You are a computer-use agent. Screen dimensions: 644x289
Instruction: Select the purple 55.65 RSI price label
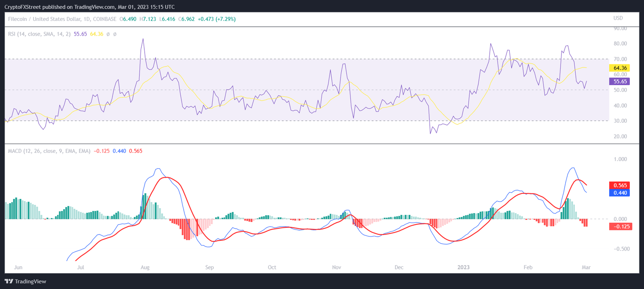[x=620, y=81]
